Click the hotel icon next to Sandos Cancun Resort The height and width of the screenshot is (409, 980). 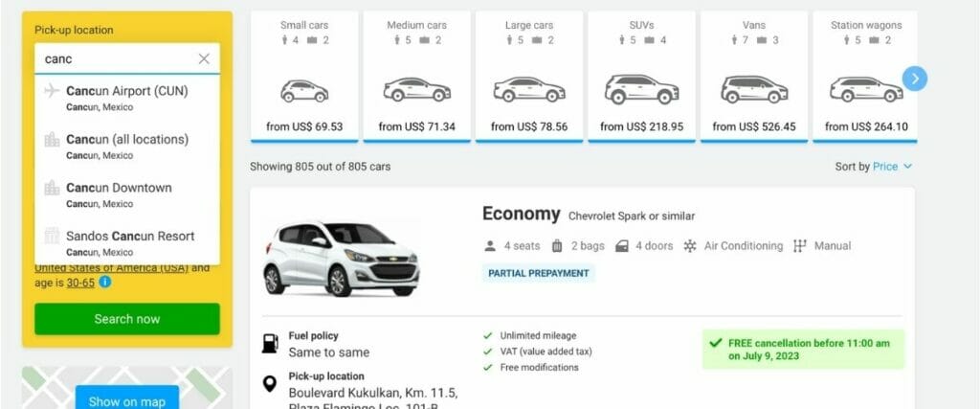point(52,236)
